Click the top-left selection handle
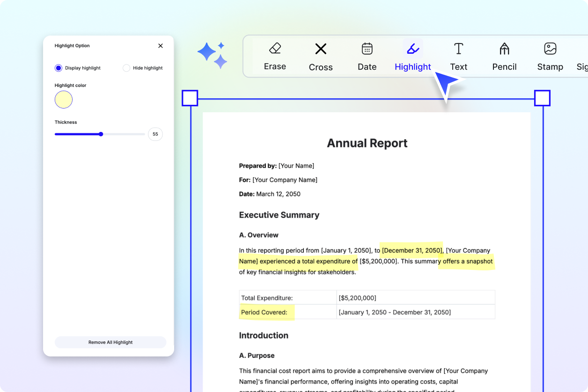The width and height of the screenshot is (588, 392). [x=190, y=98]
